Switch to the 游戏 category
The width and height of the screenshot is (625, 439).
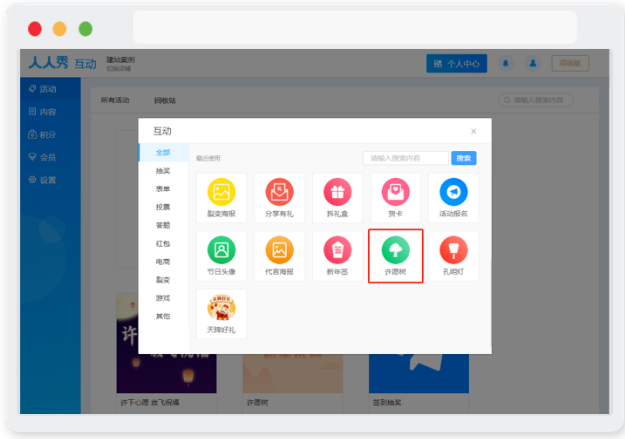pos(163,298)
